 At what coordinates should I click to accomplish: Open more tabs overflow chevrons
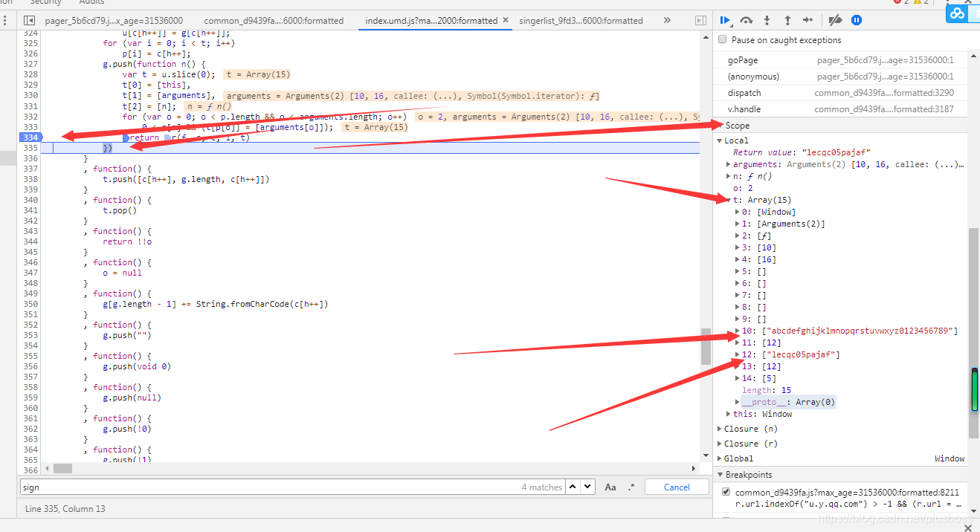click(667, 20)
